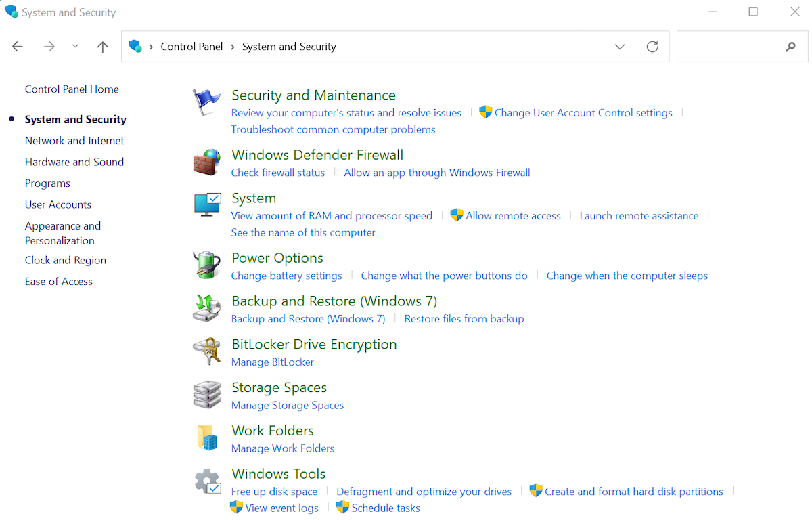The width and height of the screenshot is (812, 520).
Task: Expand the address bar history dropdown
Action: coord(620,46)
